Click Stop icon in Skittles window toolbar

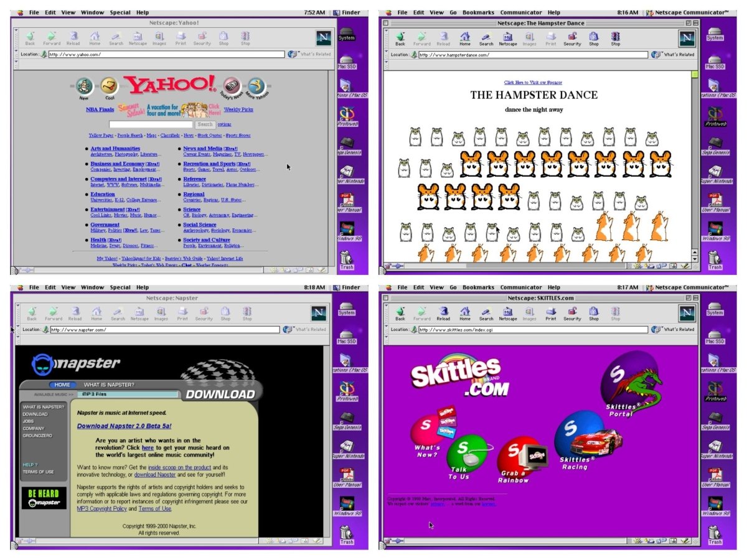[616, 314]
